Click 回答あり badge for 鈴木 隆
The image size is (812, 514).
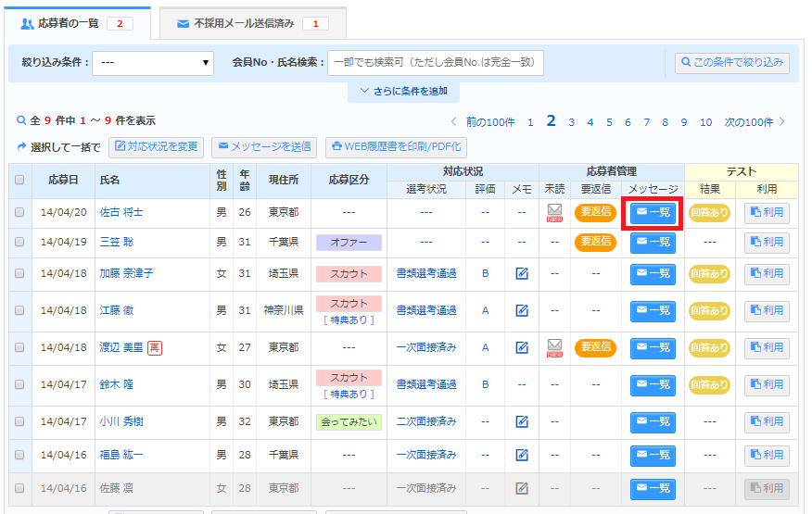click(x=709, y=384)
